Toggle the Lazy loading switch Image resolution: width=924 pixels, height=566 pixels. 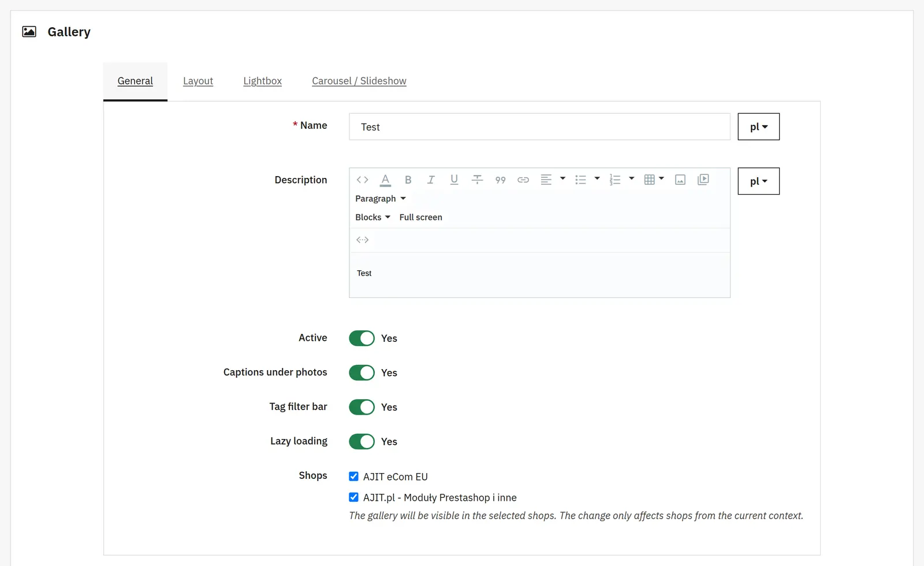pos(362,441)
